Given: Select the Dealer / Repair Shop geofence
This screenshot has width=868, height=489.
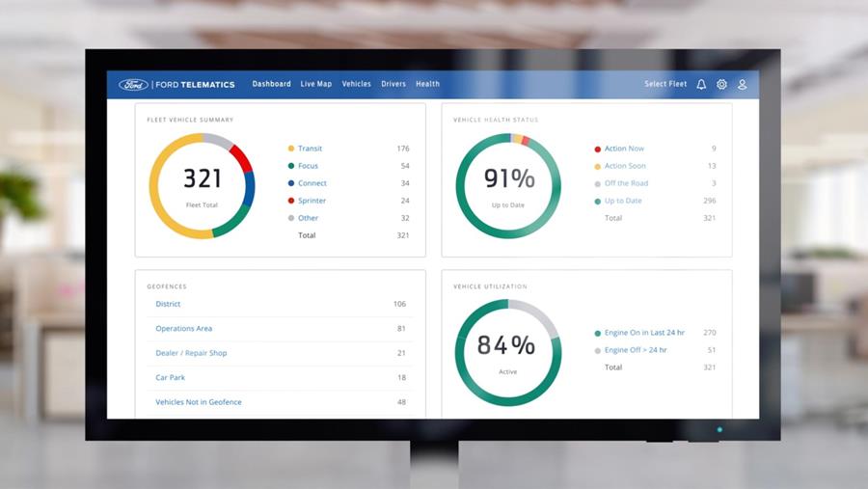Looking at the screenshot, I should pos(191,353).
